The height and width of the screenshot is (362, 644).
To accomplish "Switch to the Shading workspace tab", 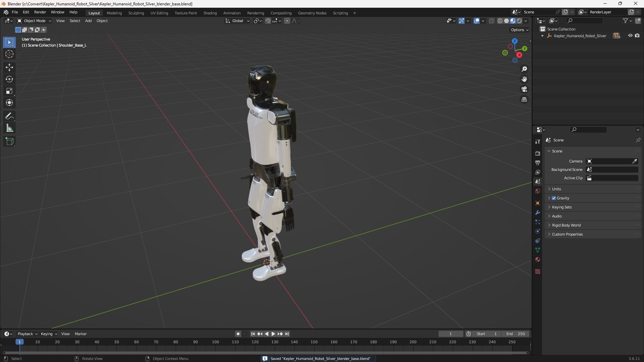I will coord(210,13).
